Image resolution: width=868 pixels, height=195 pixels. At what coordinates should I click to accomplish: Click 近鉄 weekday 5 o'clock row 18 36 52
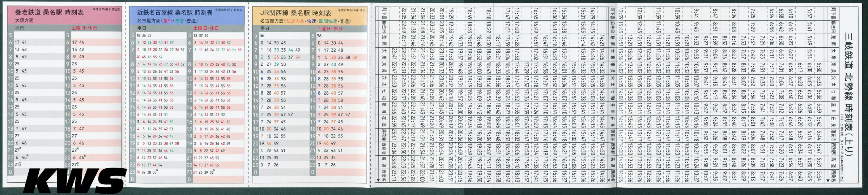144,35
